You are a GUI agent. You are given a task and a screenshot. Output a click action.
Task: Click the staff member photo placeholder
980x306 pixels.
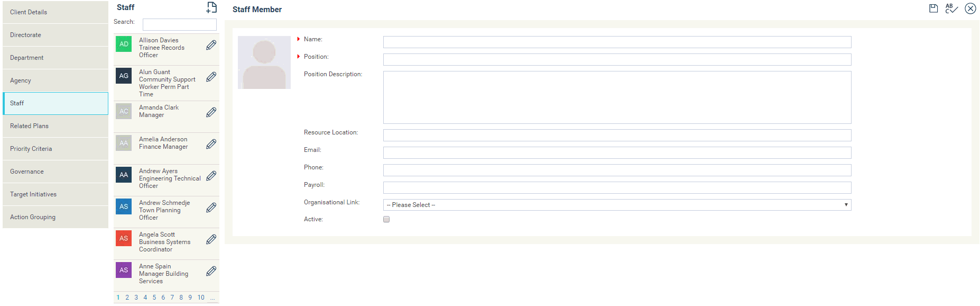pos(264,62)
